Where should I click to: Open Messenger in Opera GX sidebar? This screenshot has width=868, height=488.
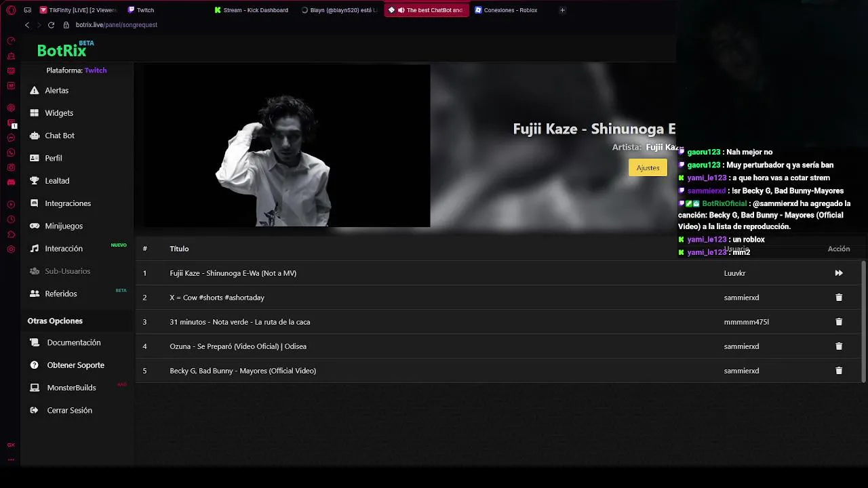[x=11, y=138]
